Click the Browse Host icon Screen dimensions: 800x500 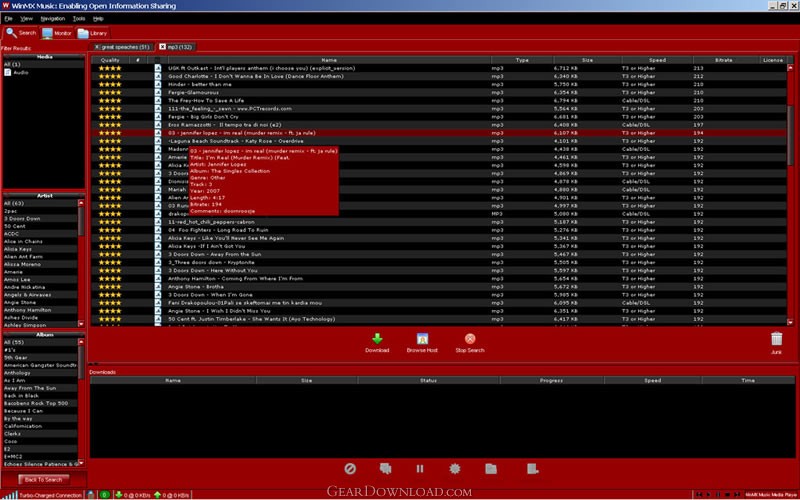coord(422,339)
